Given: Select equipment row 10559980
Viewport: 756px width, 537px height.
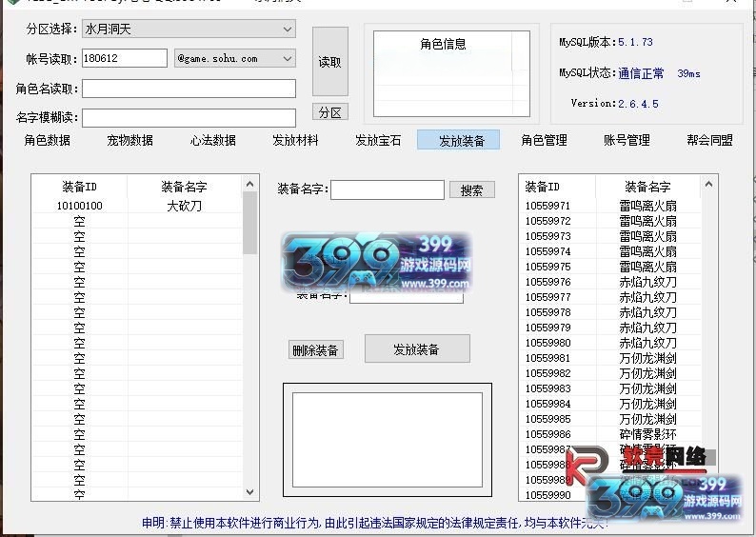Looking at the screenshot, I should tap(610, 343).
